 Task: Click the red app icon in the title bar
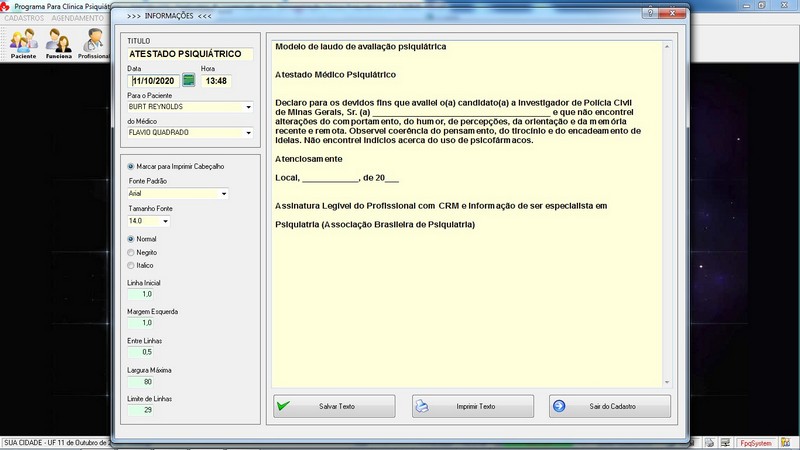[6, 6]
